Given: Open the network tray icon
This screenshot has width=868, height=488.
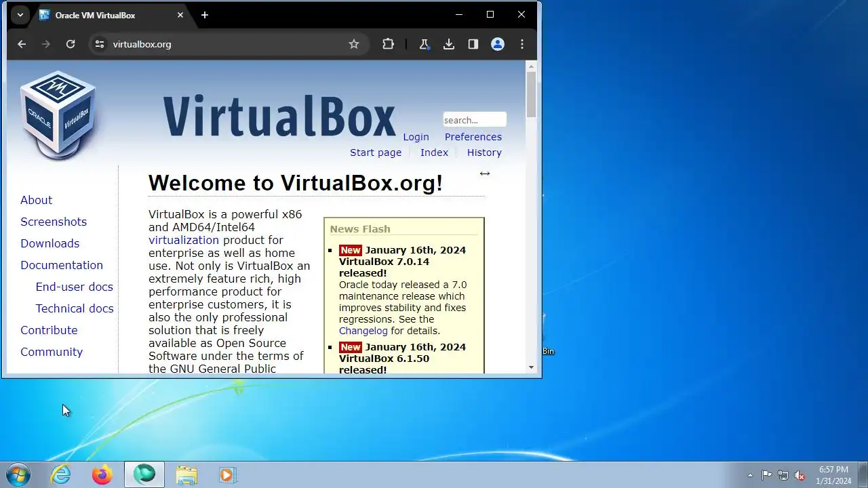Looking at the screenshot, I should pyautogui.click(x=783, y=475).
